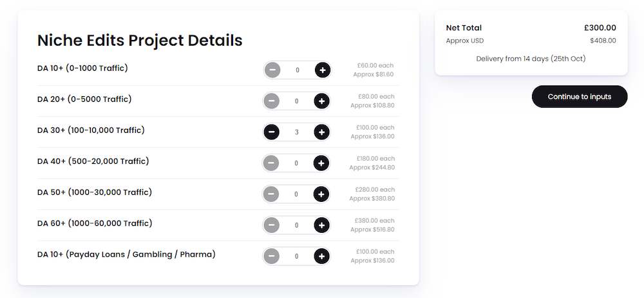The image size is (644, 298).
Task: Click the Payday Loans quantity input field
Action: pyautogui.click(x=296, y=257)
